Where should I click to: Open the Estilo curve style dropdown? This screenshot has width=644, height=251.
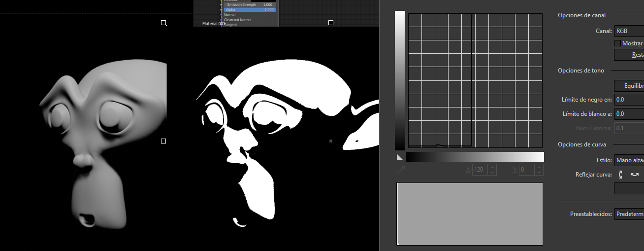pos(629,160)
